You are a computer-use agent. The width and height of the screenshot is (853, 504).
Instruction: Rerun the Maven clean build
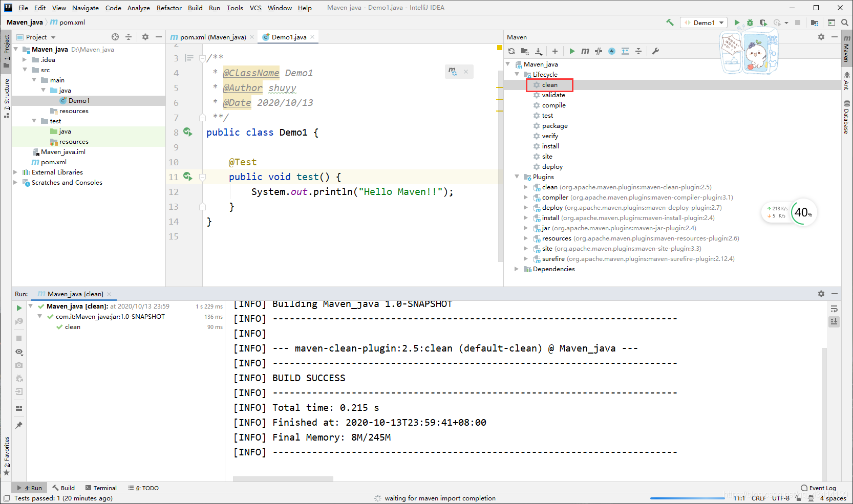(19, 308)
